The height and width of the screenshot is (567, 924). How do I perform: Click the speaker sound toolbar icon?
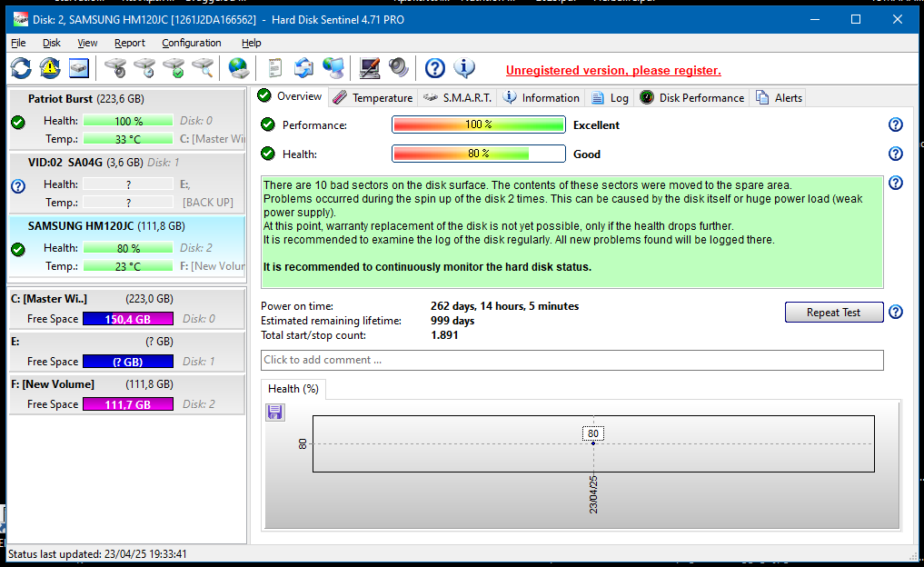pos(398,68)
